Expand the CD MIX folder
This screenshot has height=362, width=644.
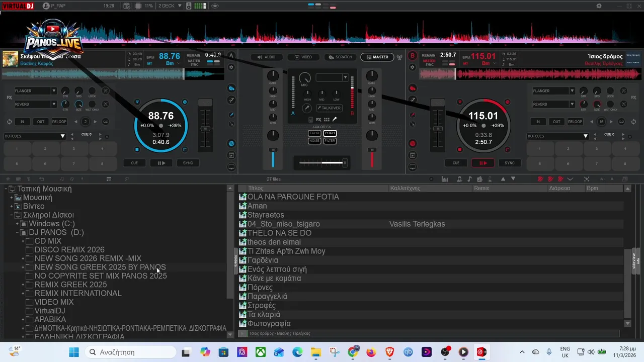point(23,241)
